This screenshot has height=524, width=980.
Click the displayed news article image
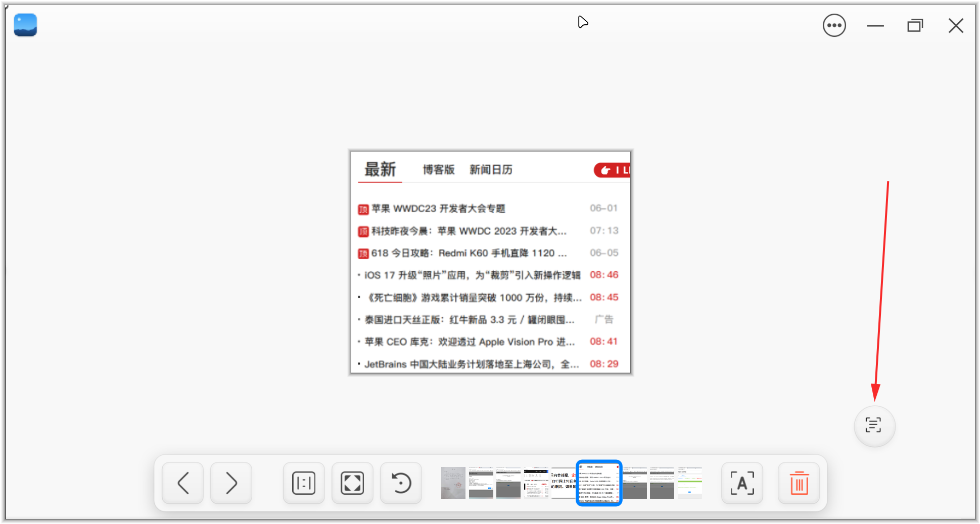pos(490,261)
